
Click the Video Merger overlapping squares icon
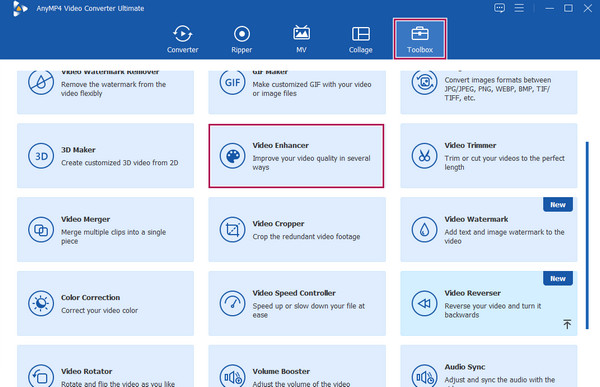(x=41, y=230)
